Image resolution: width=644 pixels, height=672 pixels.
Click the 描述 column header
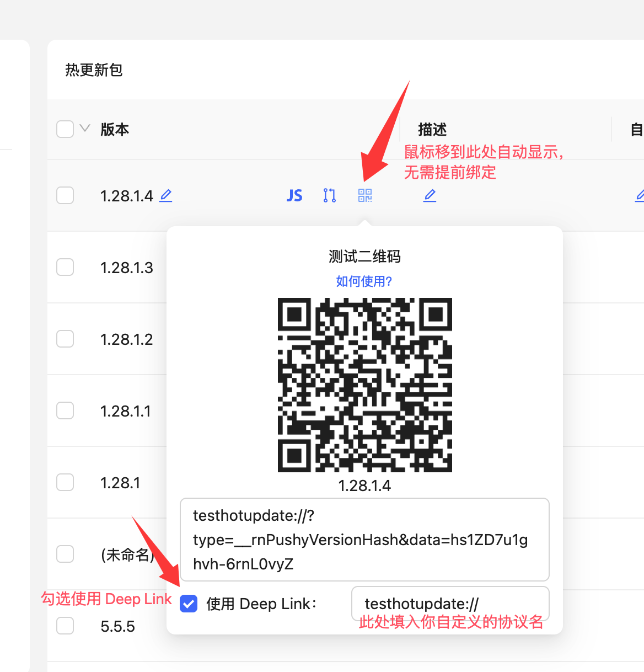(x=432, y=130)
